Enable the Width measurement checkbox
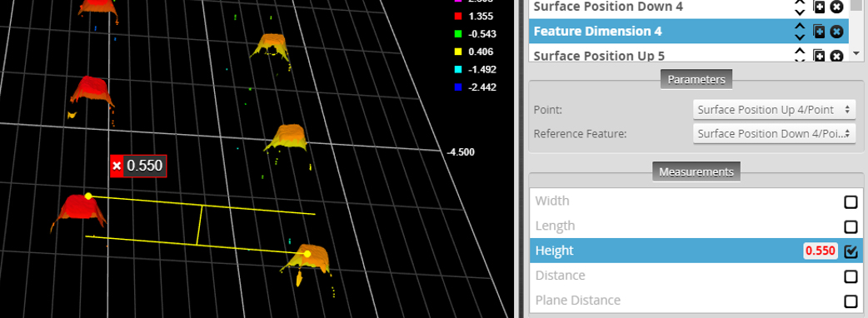Screen dimensions: 868x318 (851, 201)
